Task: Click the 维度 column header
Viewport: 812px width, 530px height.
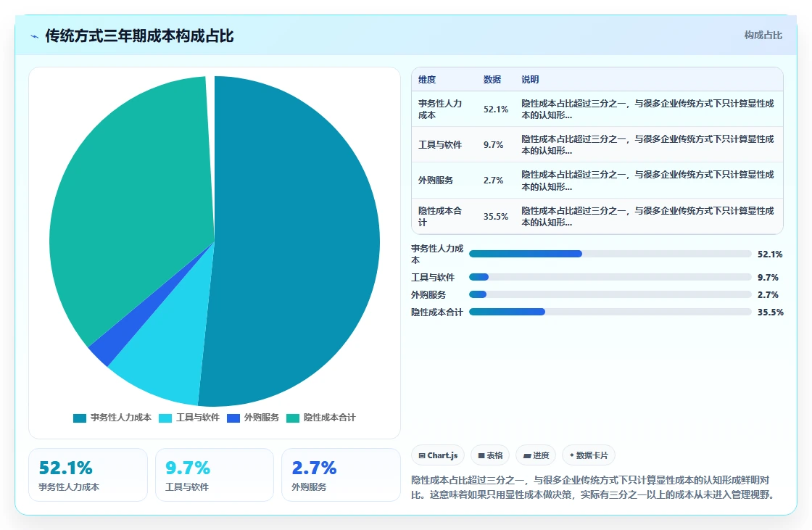Action: 427,79
